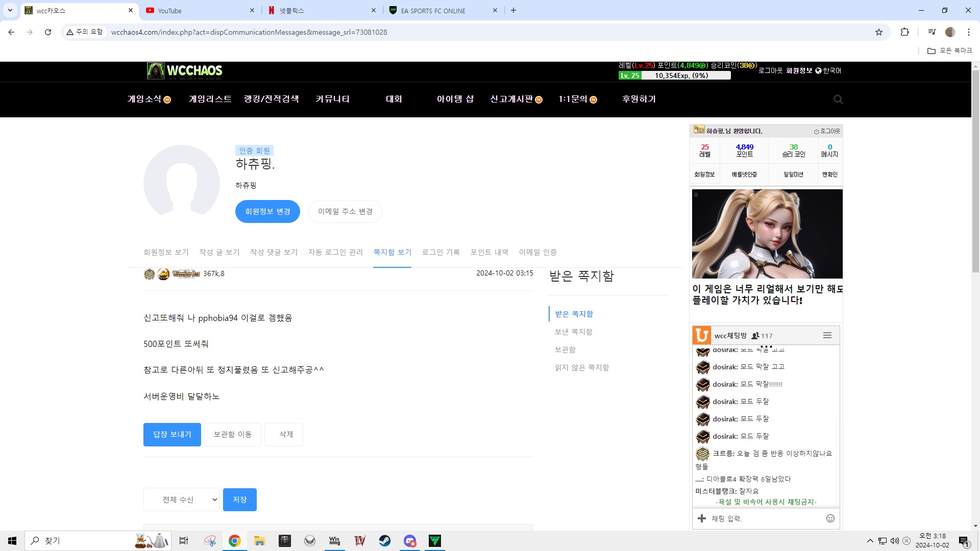Open 게임리스트 menu

point(210,99)
